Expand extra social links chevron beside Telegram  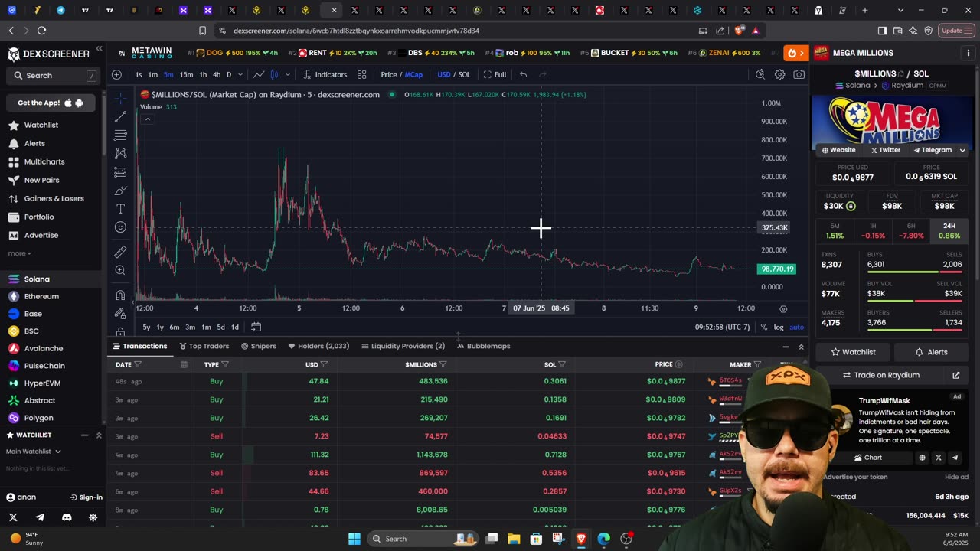[962, 150]
